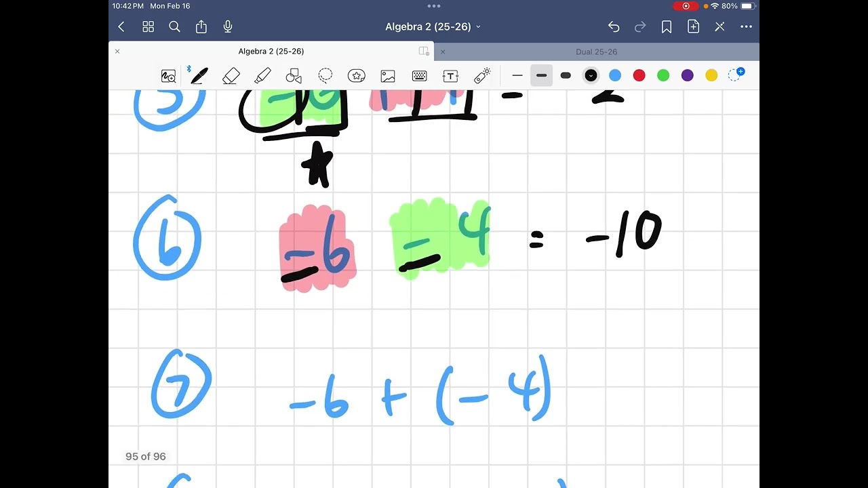The width and height of the screenshot is (868, 488).
Task: Add a new custom color preset
Action: click(736, 75)
